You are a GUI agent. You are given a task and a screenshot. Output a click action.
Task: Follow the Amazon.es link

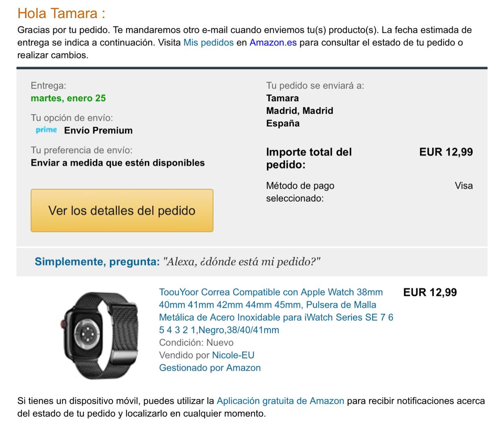click(x=273, y=43)
